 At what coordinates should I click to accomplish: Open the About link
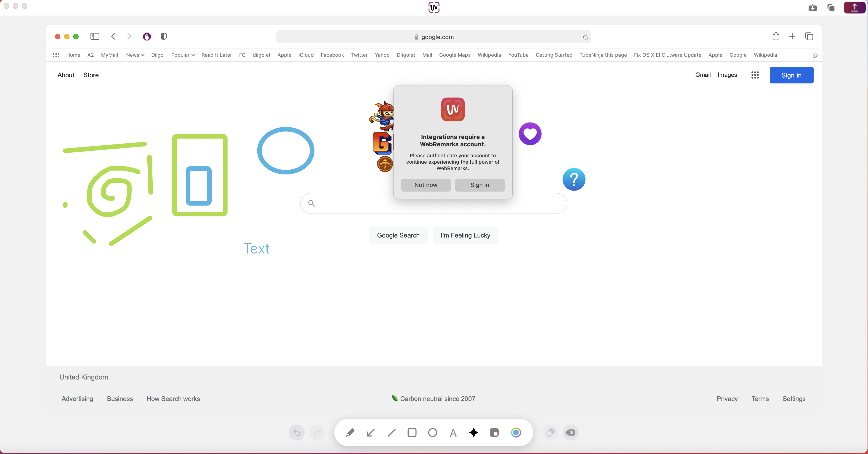(66, 75)
